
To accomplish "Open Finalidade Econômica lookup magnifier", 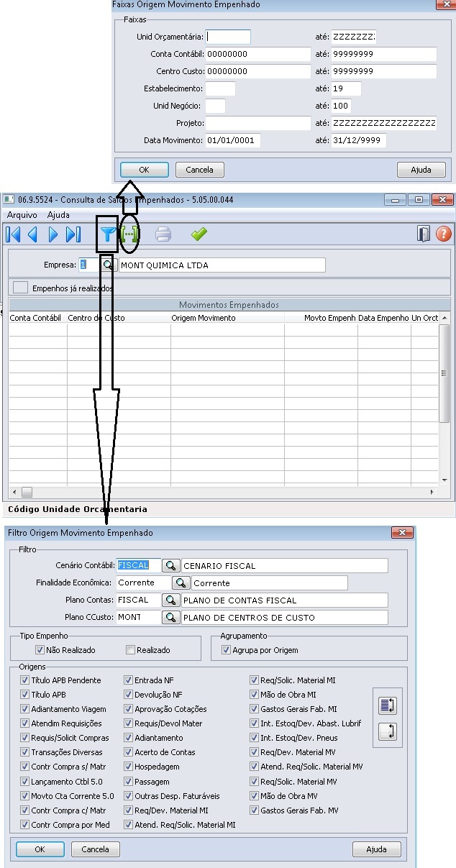I will [x=181, y=583].
